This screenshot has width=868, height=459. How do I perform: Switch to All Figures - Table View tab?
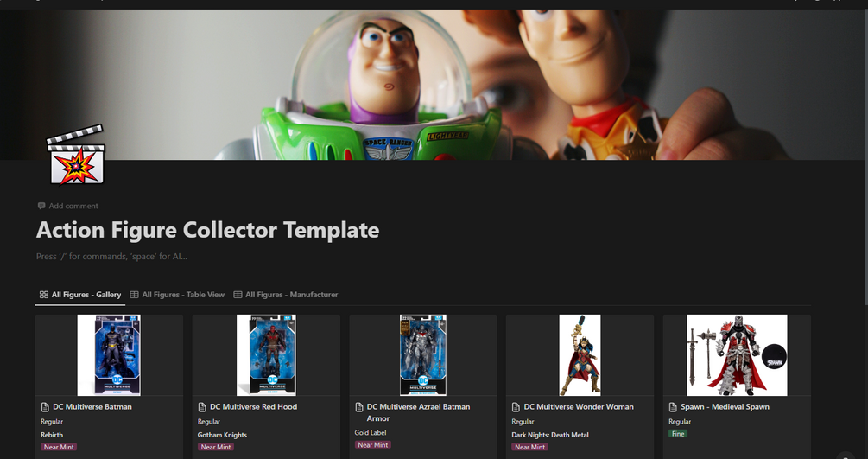pos(177,295)
